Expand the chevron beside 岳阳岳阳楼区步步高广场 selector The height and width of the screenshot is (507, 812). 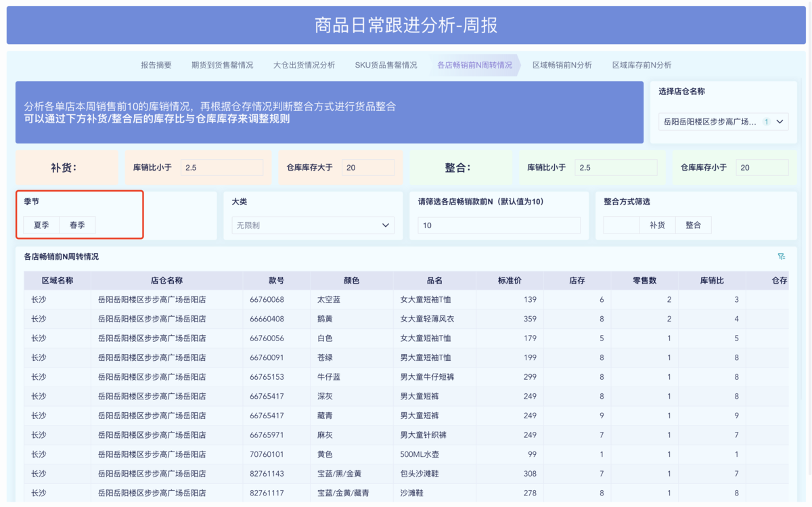click(x=781, y=123)
